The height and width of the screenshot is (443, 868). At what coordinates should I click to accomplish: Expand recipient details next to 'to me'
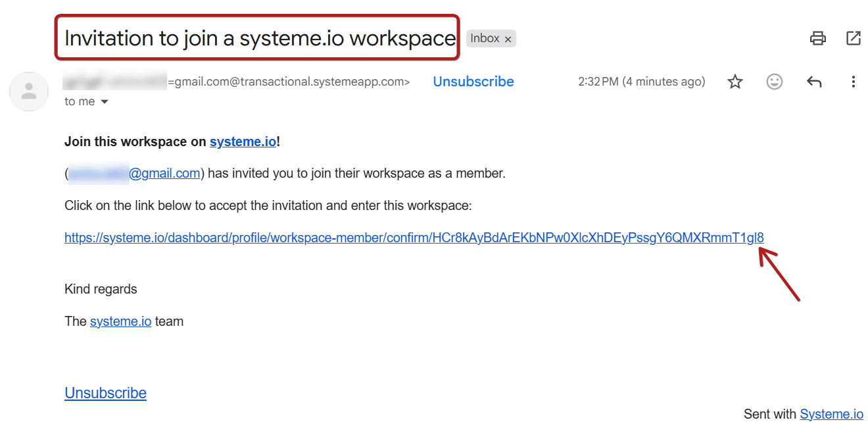(x=104, y=102)
